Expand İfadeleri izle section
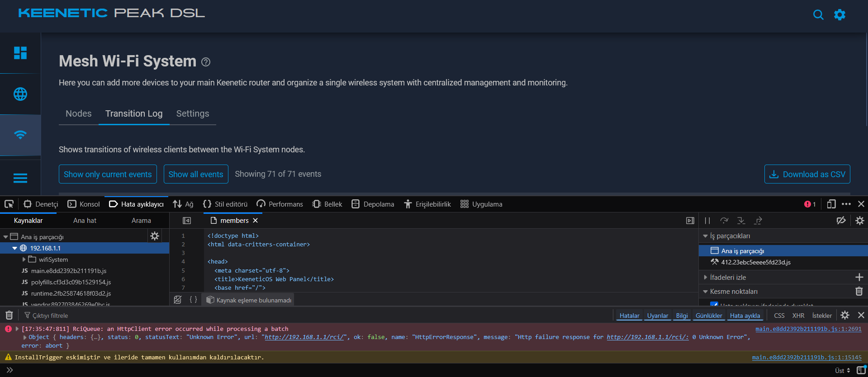Image resolution: width=868 pixels, height=377 pixels. [705, 277]
